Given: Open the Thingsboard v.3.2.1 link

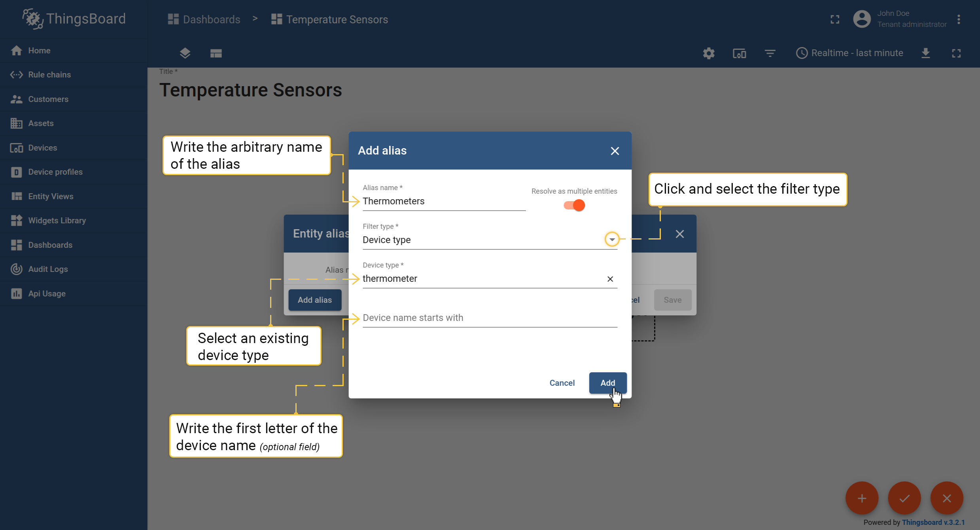Looking at the screenshot, I should (x=933, y=522).
